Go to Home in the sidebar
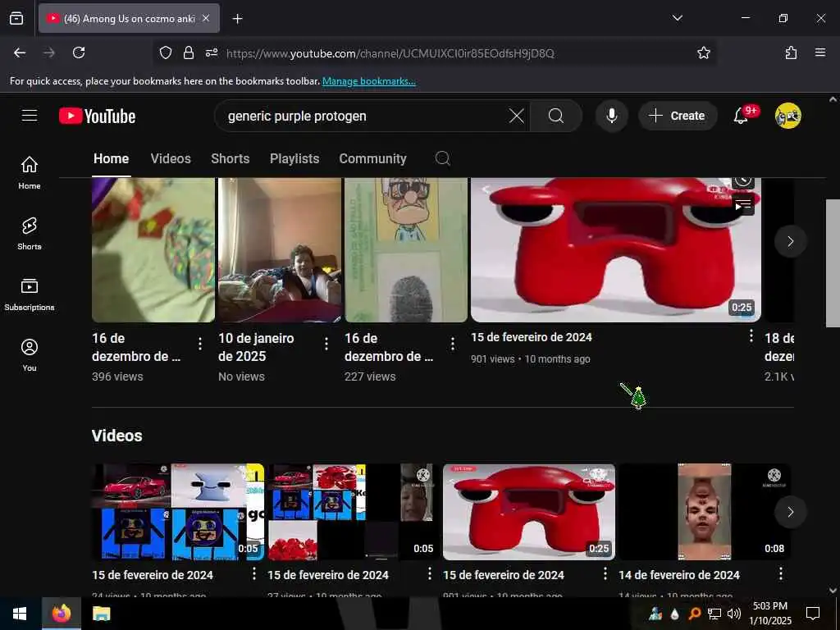 point(30,172)
